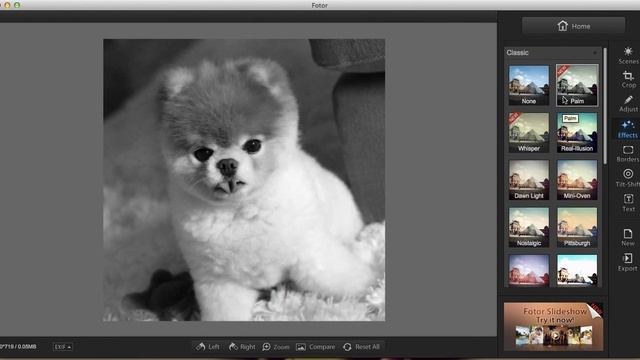Open the Text tool

[628, 203]
